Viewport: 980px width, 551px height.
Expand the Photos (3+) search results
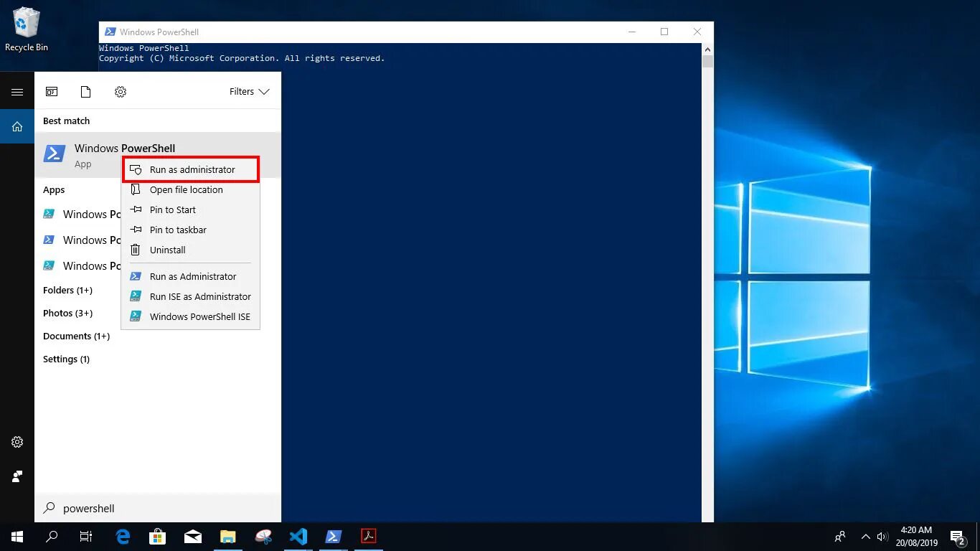[68, 313]
